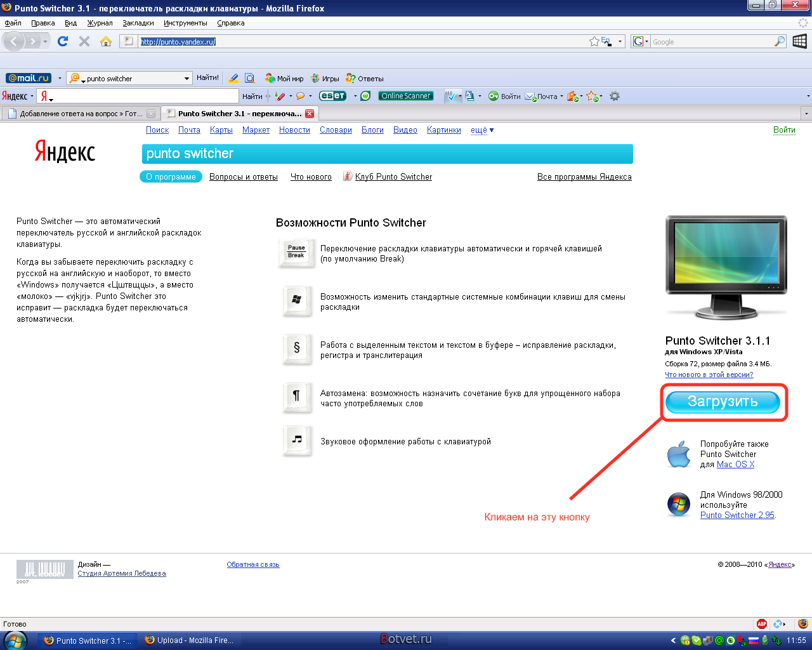Open the Все программы Яндекса link

click(x=584, y=177)
